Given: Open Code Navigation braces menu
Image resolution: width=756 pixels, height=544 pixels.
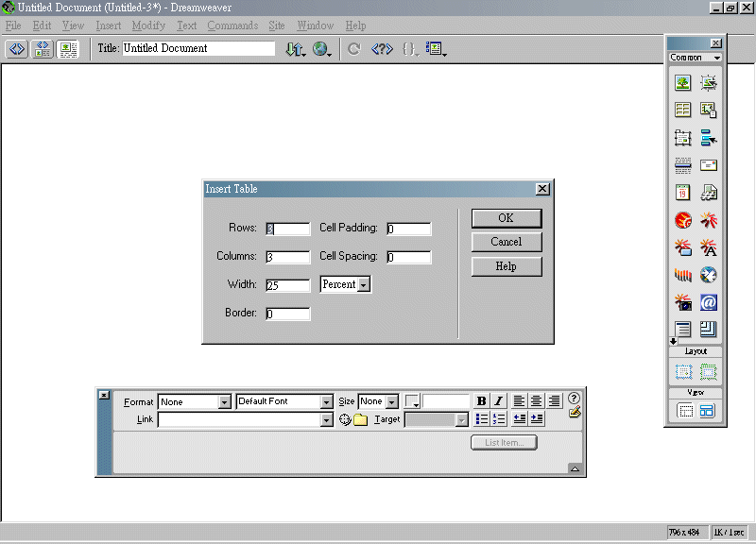Looking at the screenshot, I should coord(410,49).
